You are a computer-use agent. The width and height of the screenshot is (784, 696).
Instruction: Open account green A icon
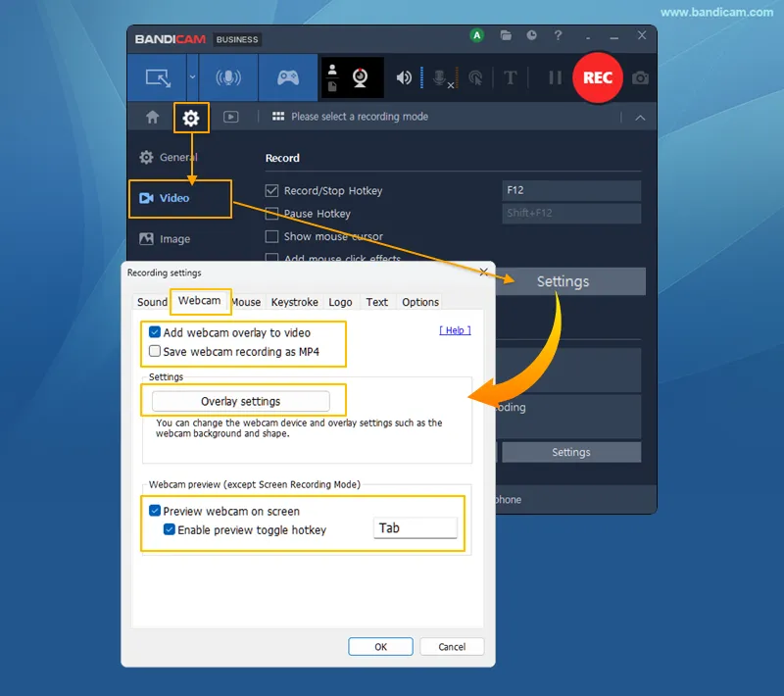pos(477,35)
